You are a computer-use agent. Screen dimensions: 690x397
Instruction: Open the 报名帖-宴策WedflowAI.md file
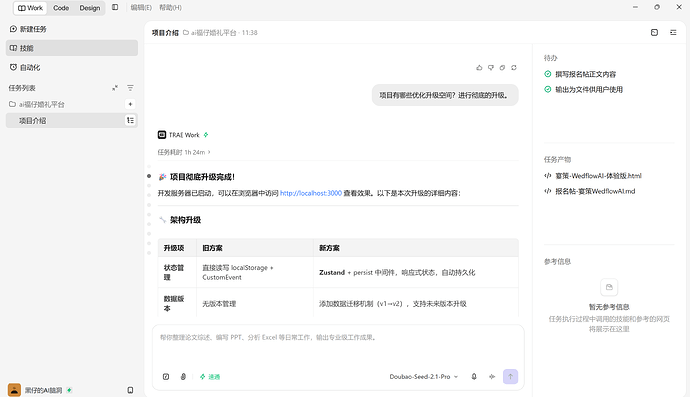click(x=590, y=191)
